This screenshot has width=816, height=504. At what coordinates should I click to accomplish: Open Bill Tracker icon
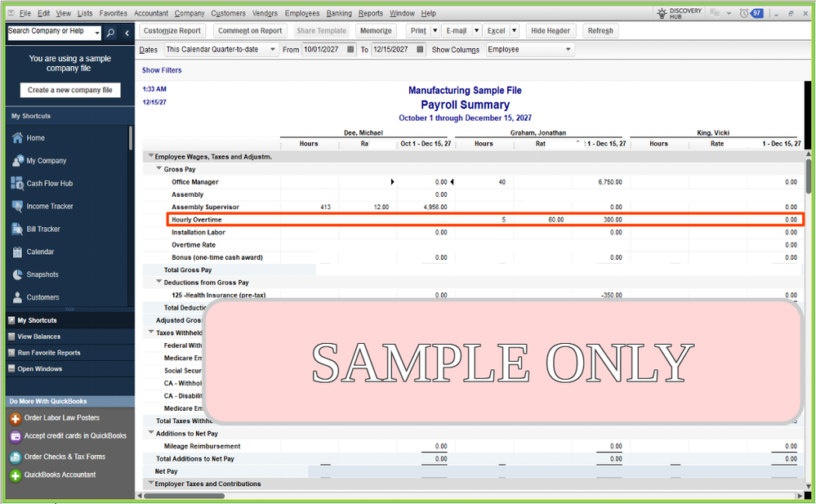click(17, 229)
